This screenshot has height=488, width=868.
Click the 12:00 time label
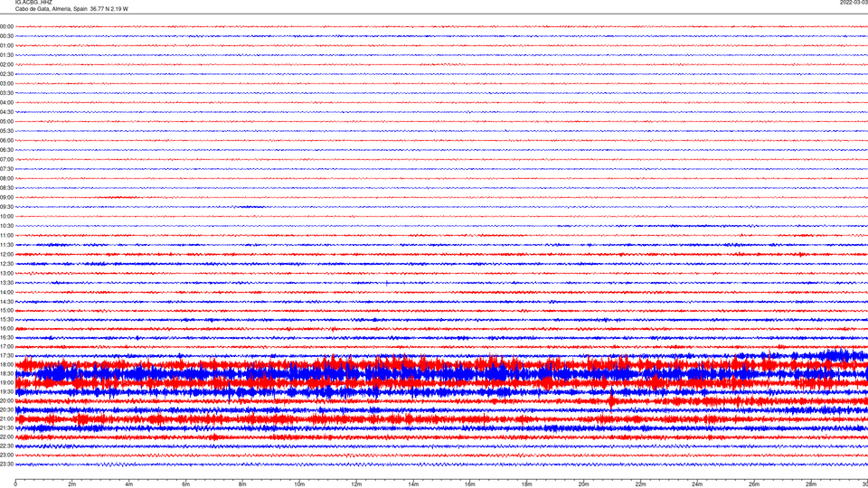tap(6, 255)
